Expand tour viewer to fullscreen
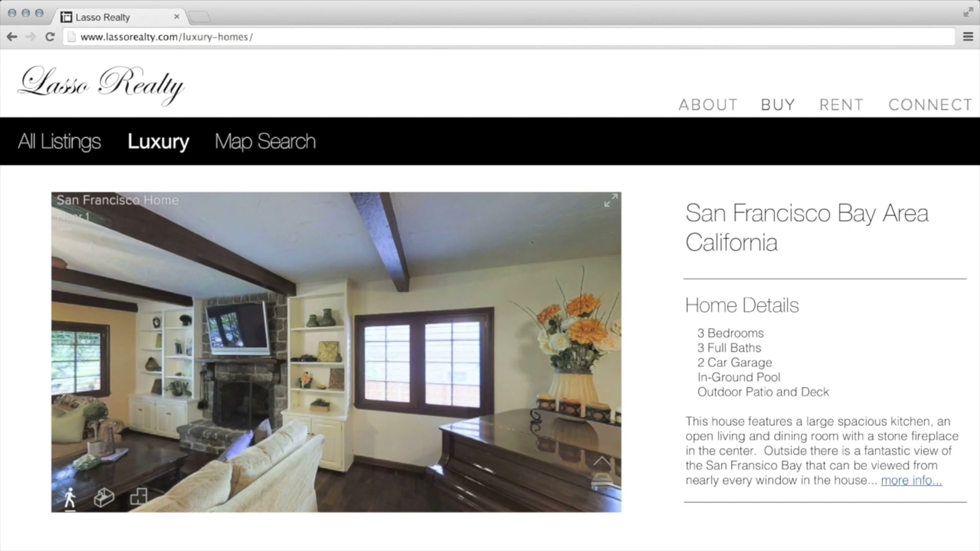The height and width of the screenshot is (551, 980). (610, 201)
